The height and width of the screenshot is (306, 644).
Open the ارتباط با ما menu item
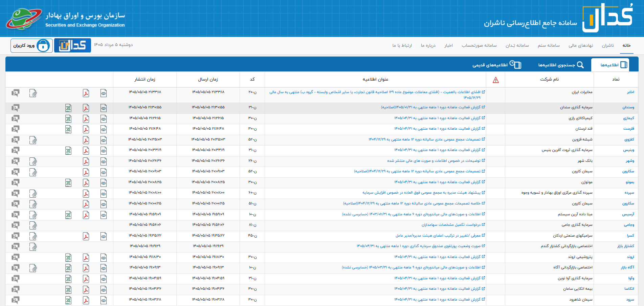pos(402,45)
